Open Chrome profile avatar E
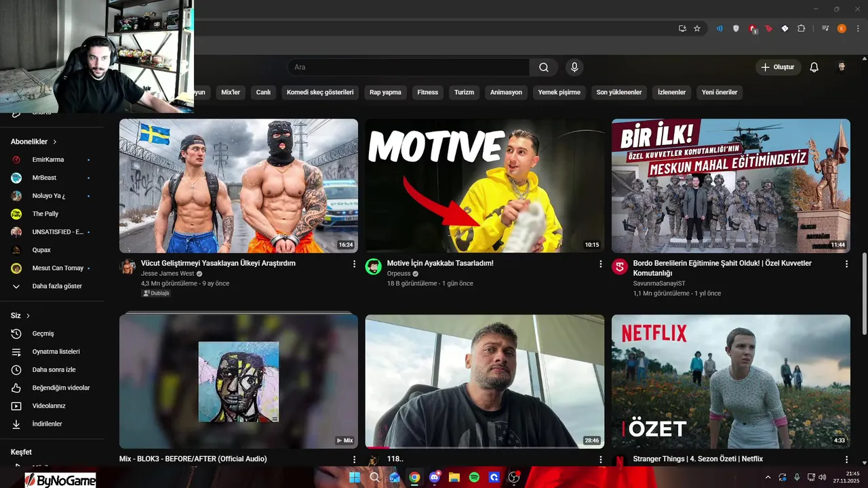The image size is (868, 488). click(x=842, y=28)
